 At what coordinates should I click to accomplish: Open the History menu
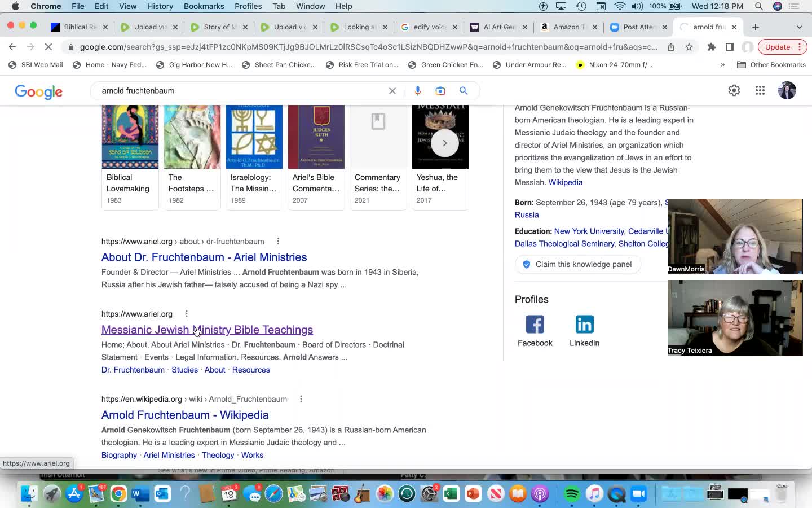[160, 6]
